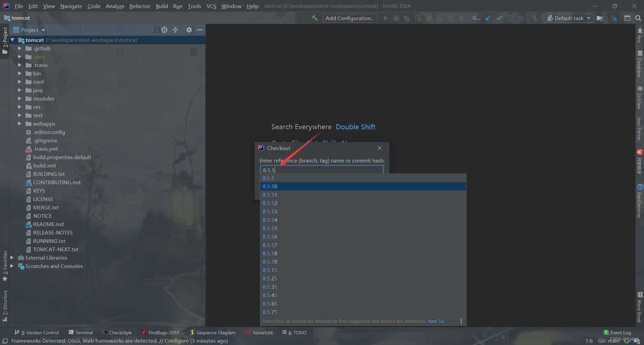Open the Run Anything icon in toolbar
The height and width of the screenshot is (345, 644).
pos(627,18)
